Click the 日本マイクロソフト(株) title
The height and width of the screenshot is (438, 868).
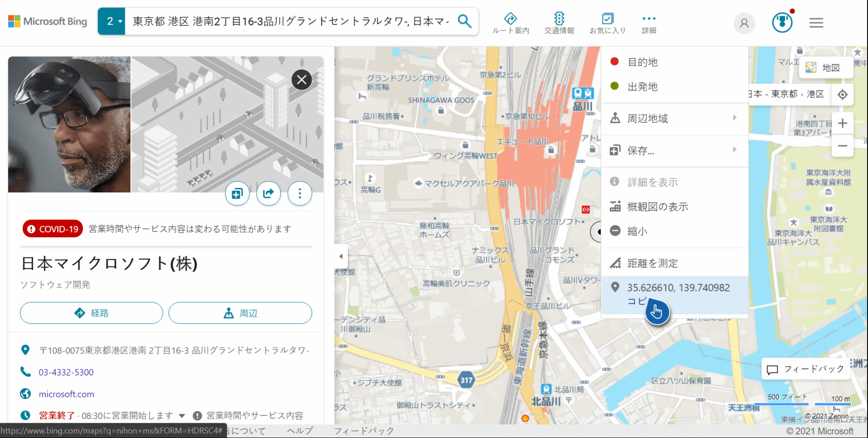[109, 263]
